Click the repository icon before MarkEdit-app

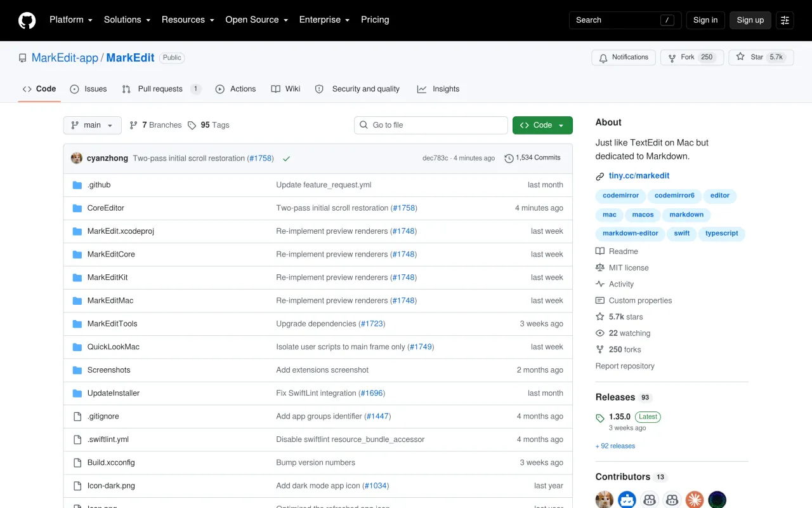(x=23, y=58)
